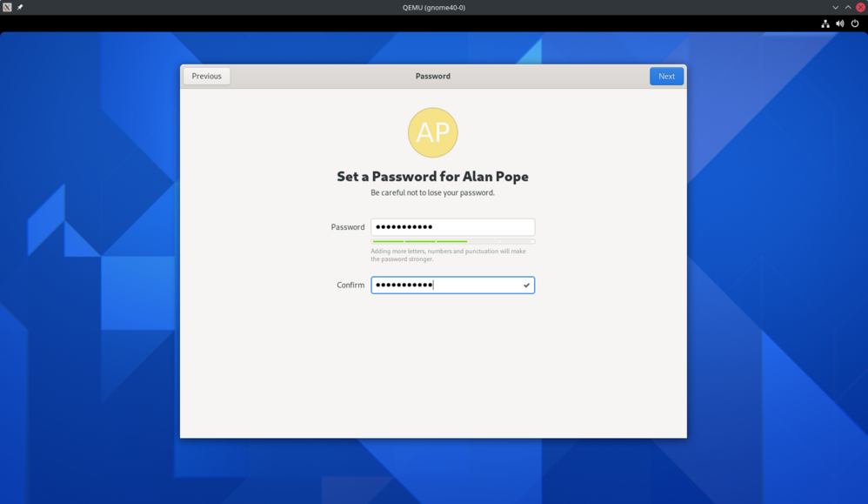
Task: Click the volume speaker icon
Action: click(x=839, y=24)
